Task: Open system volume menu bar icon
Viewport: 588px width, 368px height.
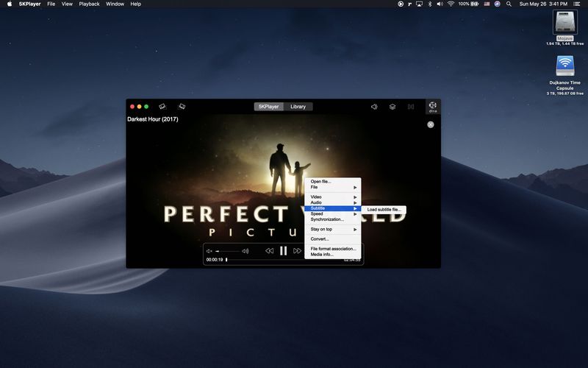Action: (440, 4)
